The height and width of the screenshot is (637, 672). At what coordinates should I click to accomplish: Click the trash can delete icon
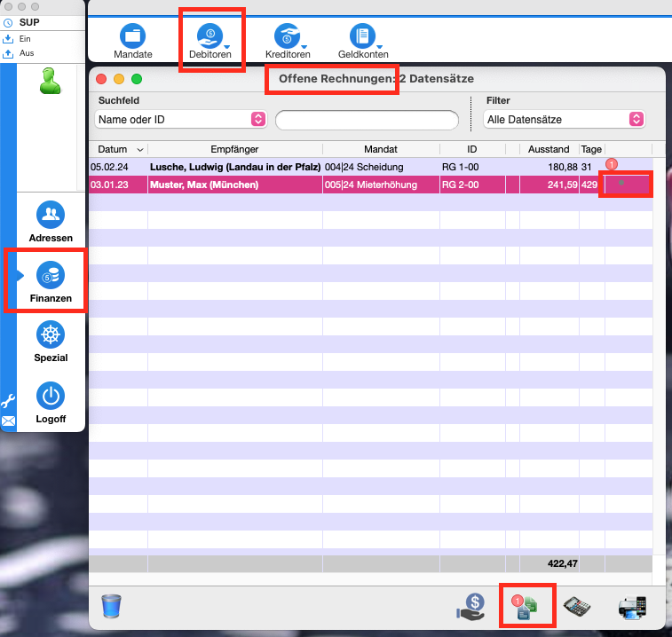pos(112,606)
